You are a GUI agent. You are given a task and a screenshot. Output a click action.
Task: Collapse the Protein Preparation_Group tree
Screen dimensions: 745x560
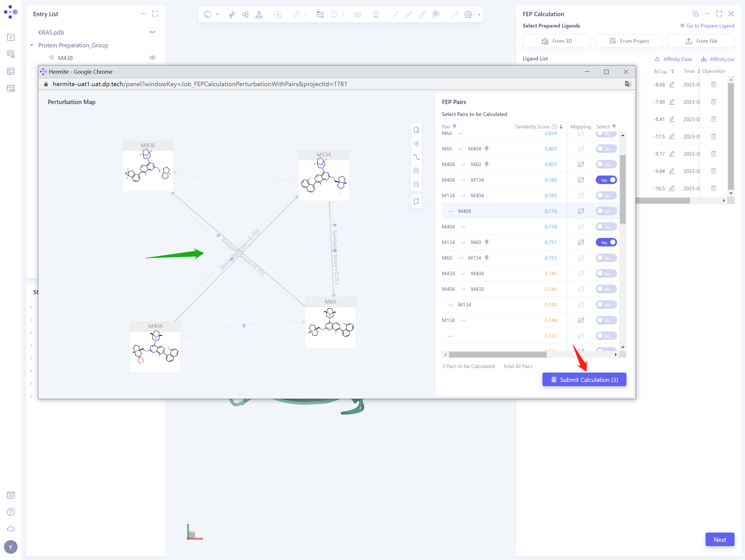click(32, 45)
